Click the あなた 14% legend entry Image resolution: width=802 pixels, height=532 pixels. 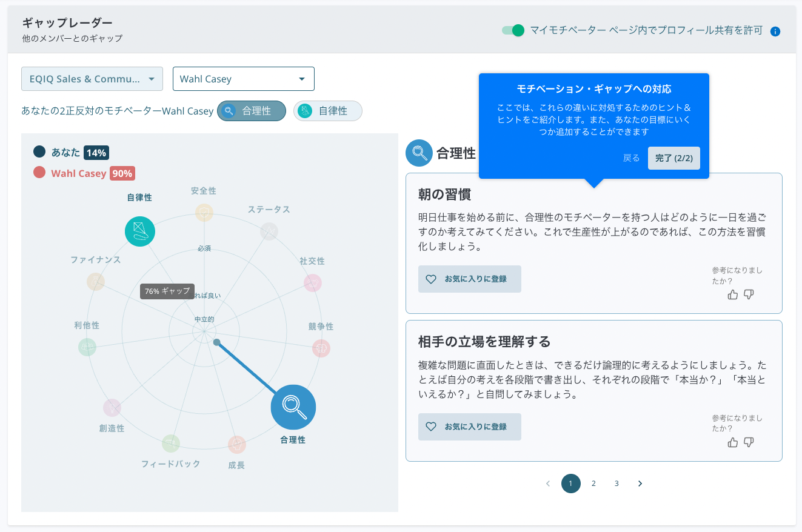[x=72, y=153]
